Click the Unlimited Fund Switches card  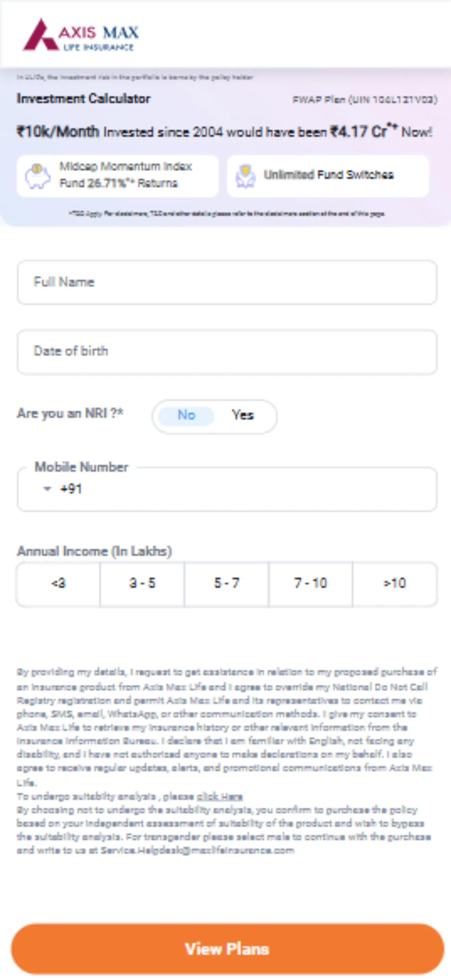coord(329,176)
